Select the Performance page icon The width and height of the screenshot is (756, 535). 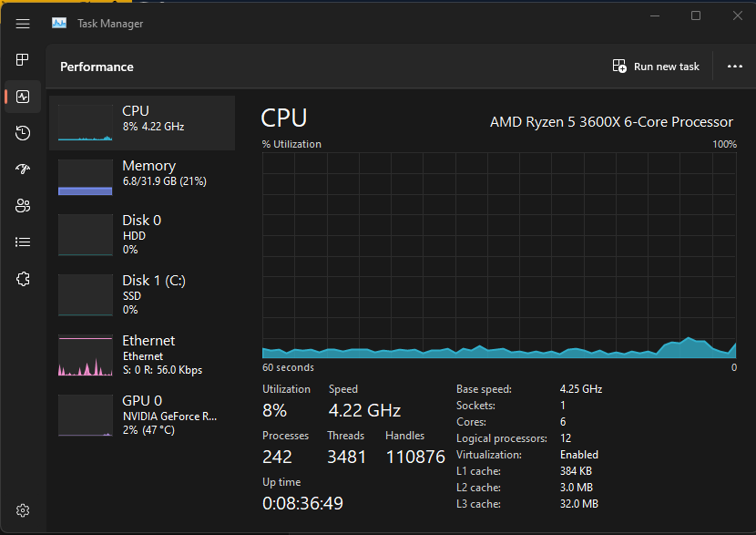coord(23,97)
